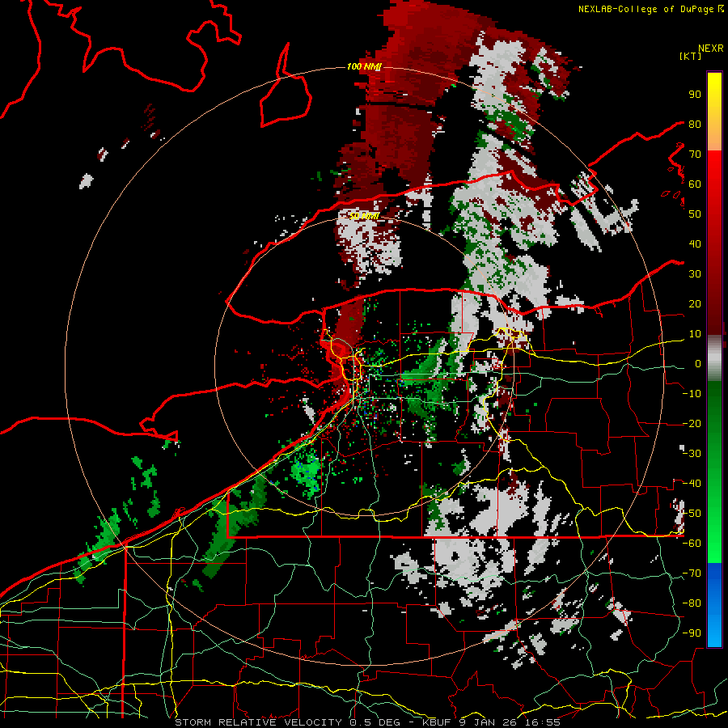Click the -20 scale value
This screenshot has height=728, width=728.
click(692, 423)
